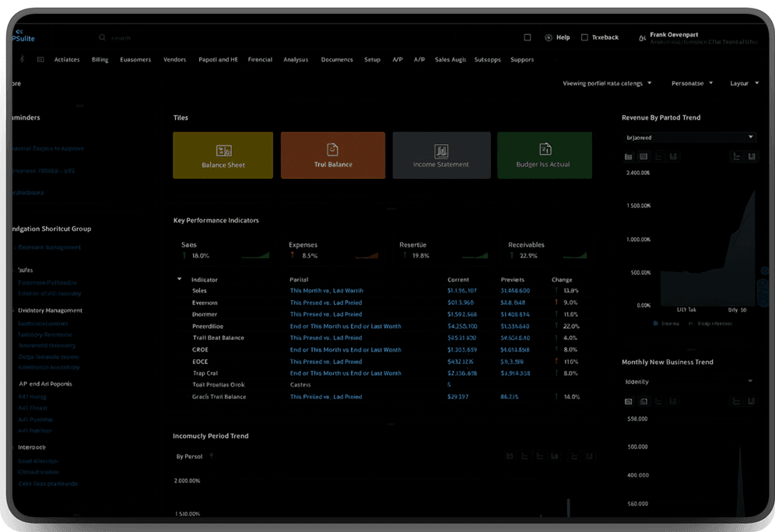Open the Financial menu in the navigation bar
Screen dimensions: 775x532
(x=260, y=59)
